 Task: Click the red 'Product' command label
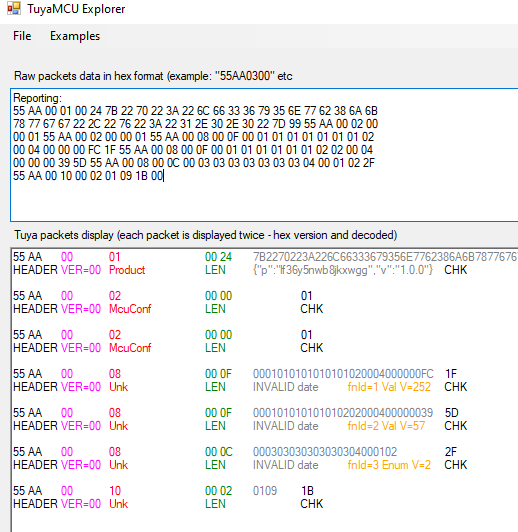tap(127, 270)
